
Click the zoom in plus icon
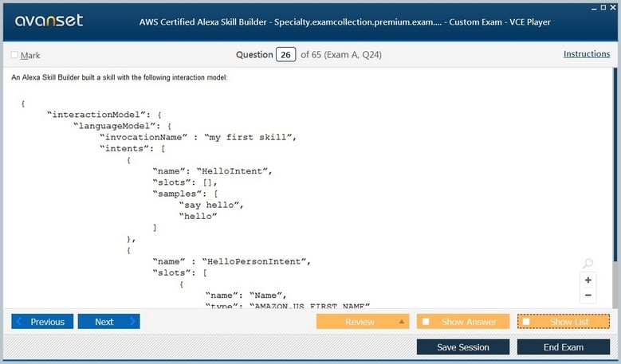coord(588,280)
